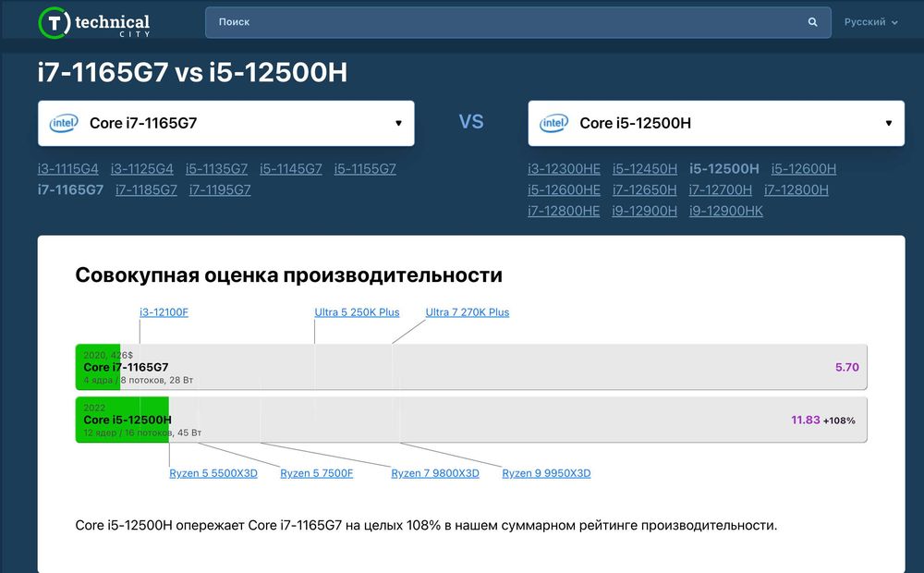Image resolution: width=924 pixels, height=573 pixels.
Task: Open the Core i7-1165G7 processor selector
Action: (226, 123)
